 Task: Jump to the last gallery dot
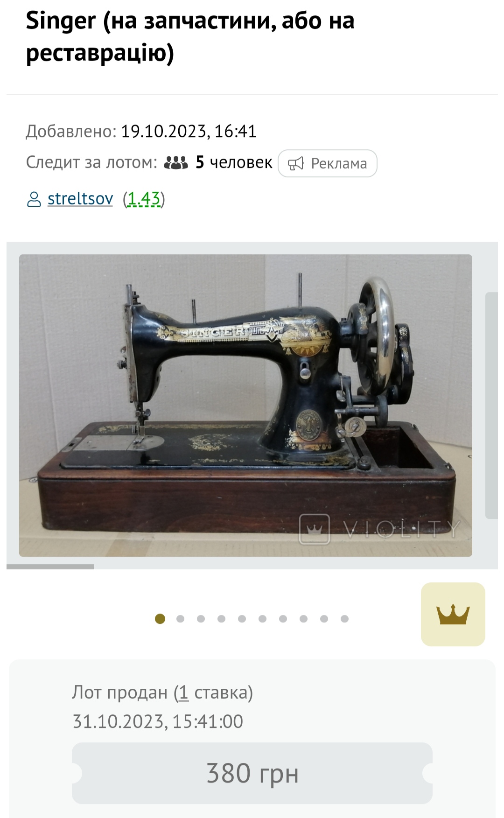pos(345,619)
